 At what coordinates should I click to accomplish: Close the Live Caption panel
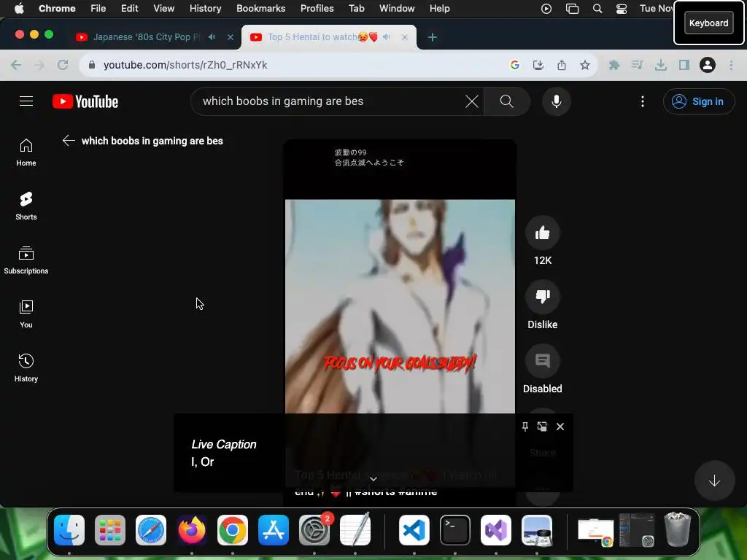pos(560,426)
